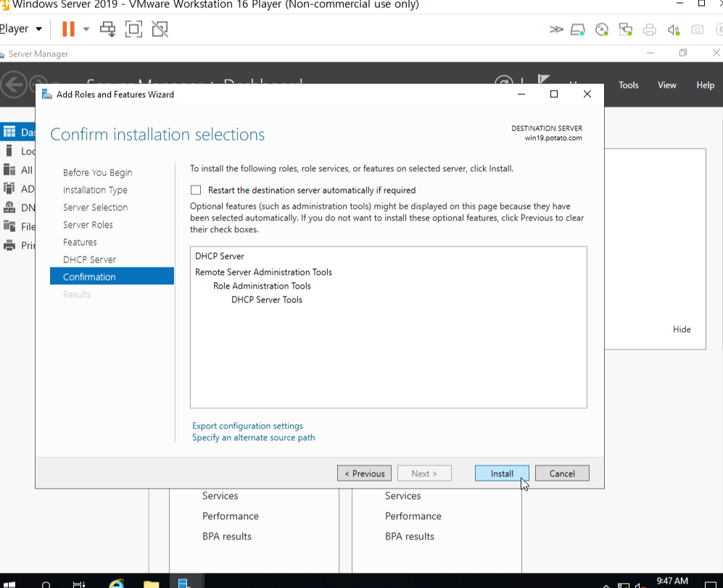This screenshot has width=723, height=588.
Task: Open Task View from the taskbar
Action: point(79,584)
